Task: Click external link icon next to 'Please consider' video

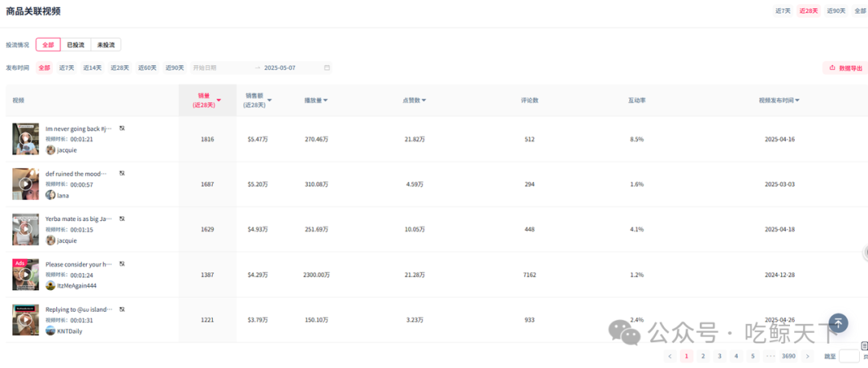Action: [122, 264]
